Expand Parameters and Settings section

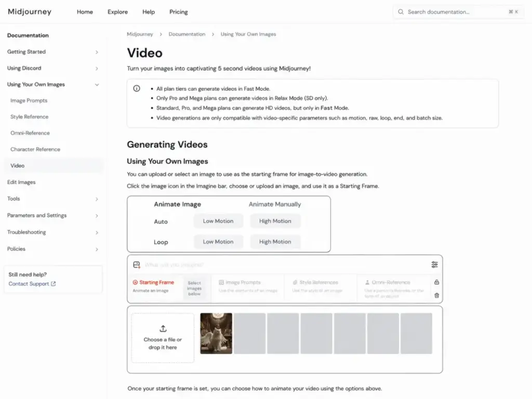pos(52,216)
